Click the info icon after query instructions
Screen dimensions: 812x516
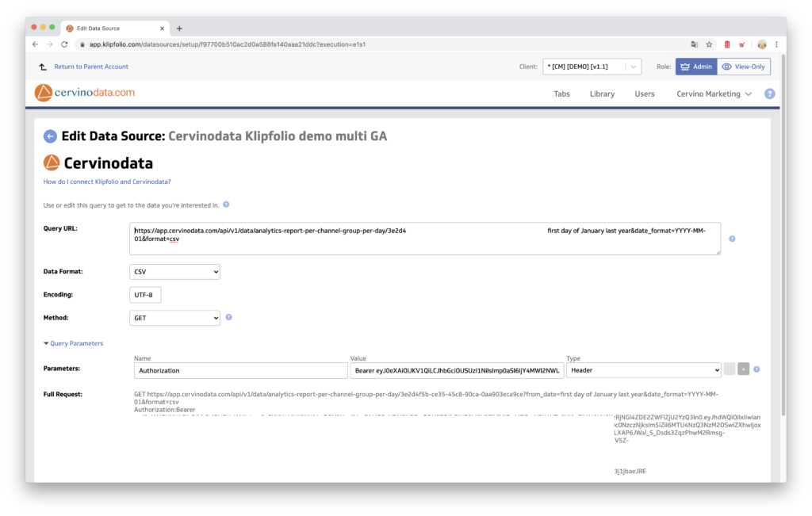point(226,204)
